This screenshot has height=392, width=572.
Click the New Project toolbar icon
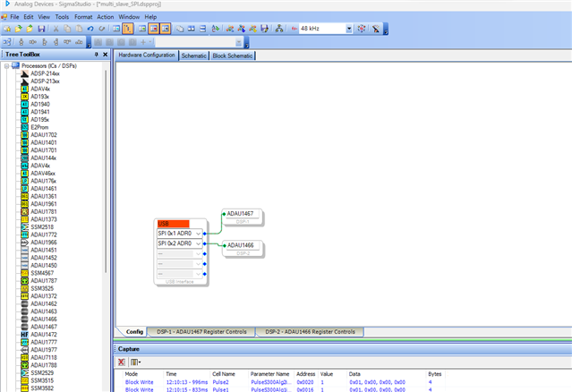coord(7,29)
